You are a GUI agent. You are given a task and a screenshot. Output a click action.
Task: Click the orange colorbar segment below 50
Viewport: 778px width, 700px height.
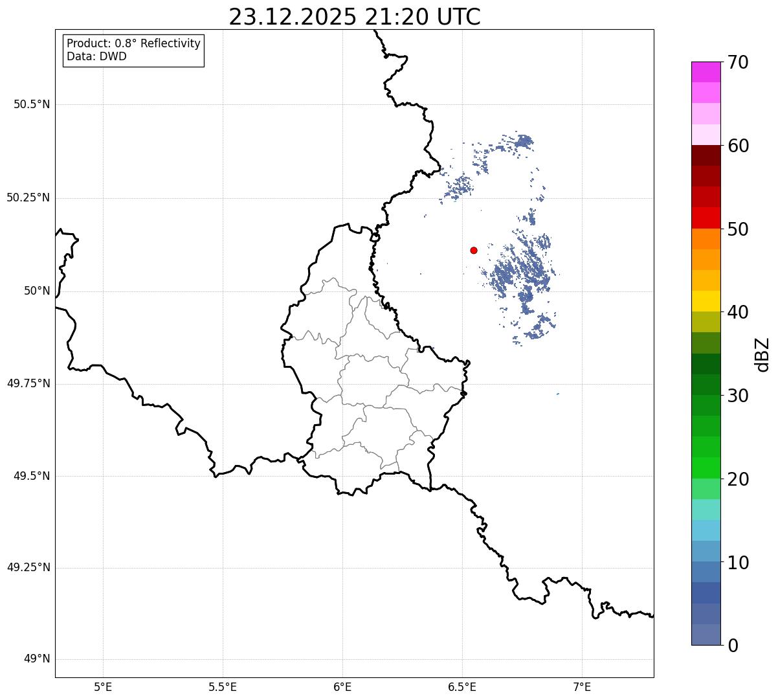coord(706,239)
